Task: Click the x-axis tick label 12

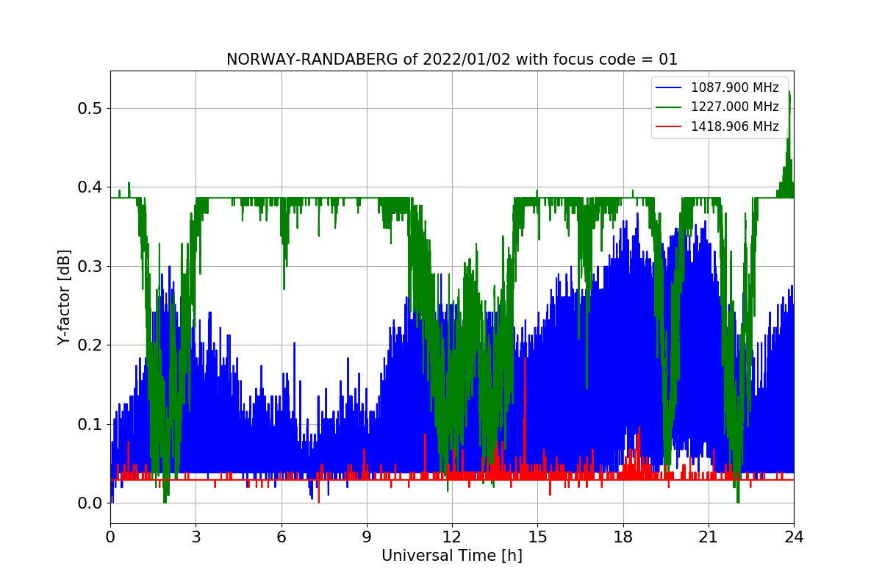Action: 452,537
